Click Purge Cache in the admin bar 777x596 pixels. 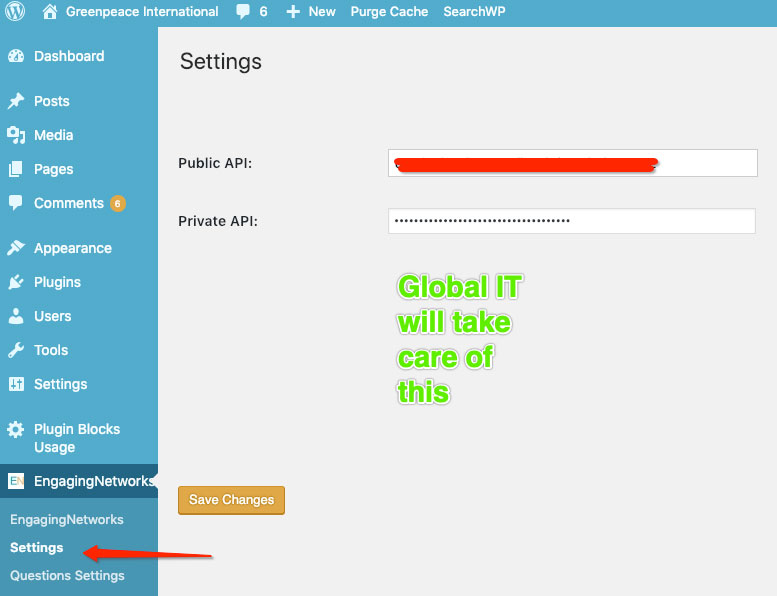(389, 11)
